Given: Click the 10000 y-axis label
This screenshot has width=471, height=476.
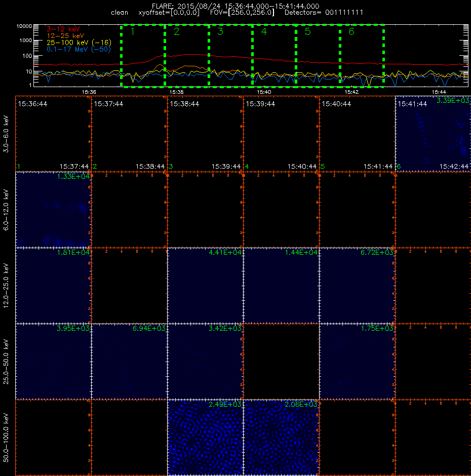Looking at the screenshot, I should (x=24, y=26).
